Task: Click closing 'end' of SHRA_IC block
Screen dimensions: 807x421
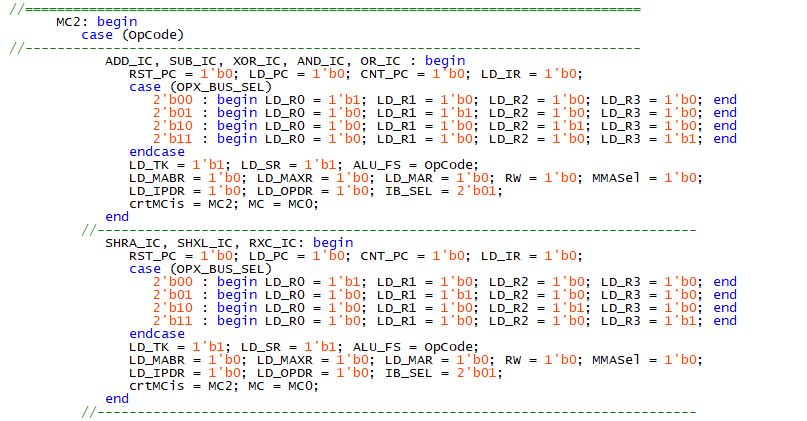Action: [x=117, y=399]
